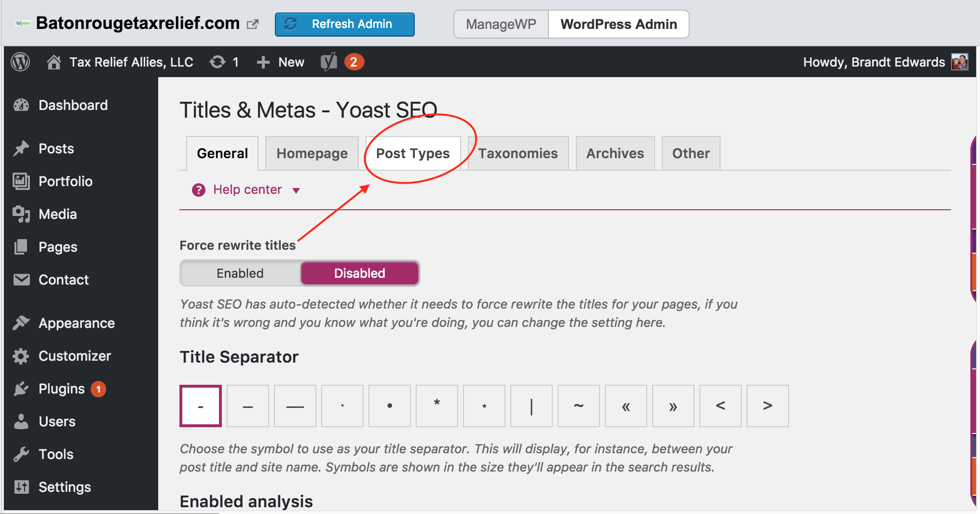
Task: Switch to the Homepage tab
Action: 312,153
